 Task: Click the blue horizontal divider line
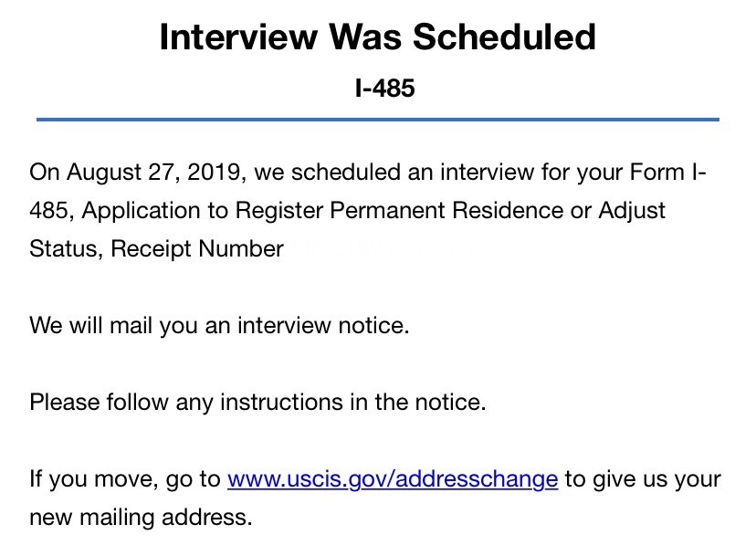[378, 119]
